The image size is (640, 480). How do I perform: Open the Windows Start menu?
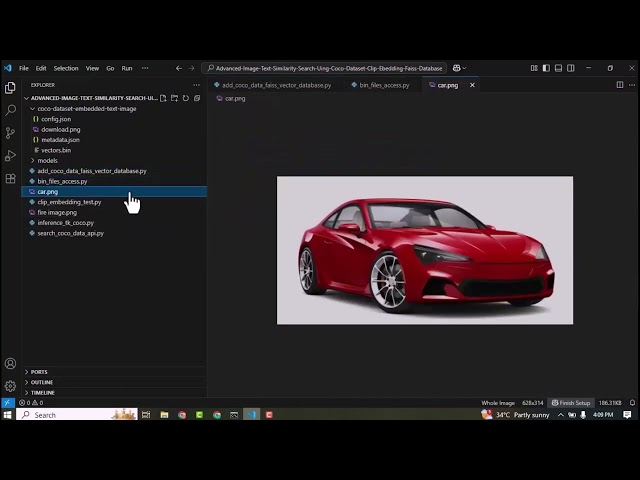coord(8,415)
